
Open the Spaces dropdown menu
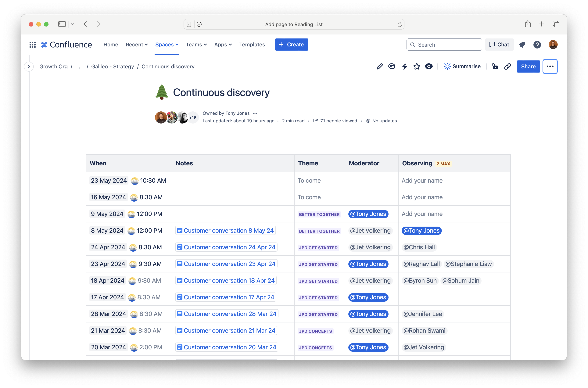(x=167, y=45)
